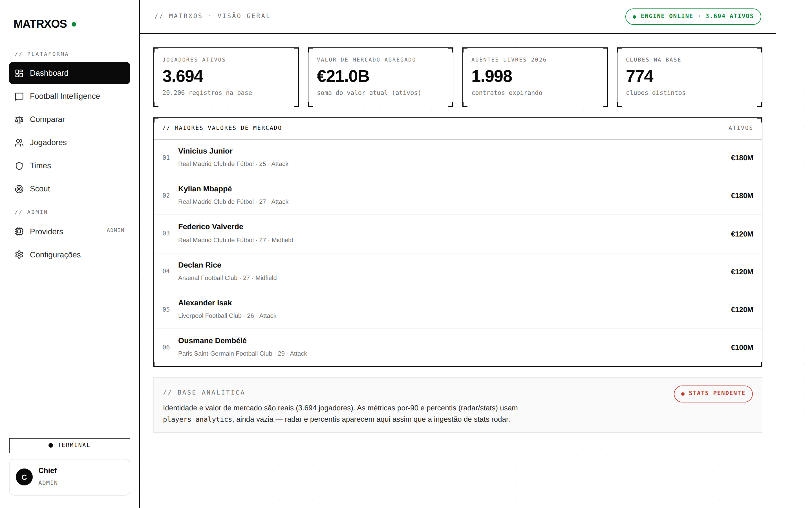
Task: Select the Valor de Mercado Agregado card
Action: [x=381, y=77]
